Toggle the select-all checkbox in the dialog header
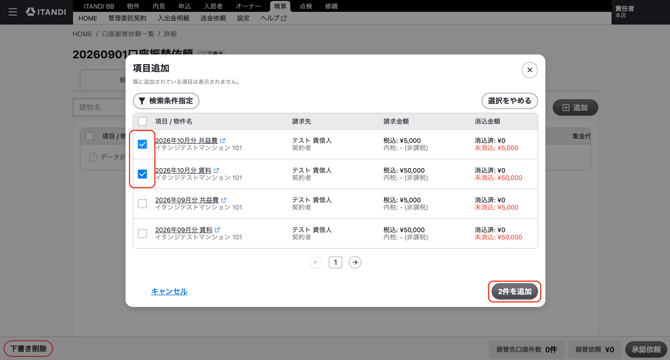This screenshot has width=670, height=360. click(x=142, y=121)
